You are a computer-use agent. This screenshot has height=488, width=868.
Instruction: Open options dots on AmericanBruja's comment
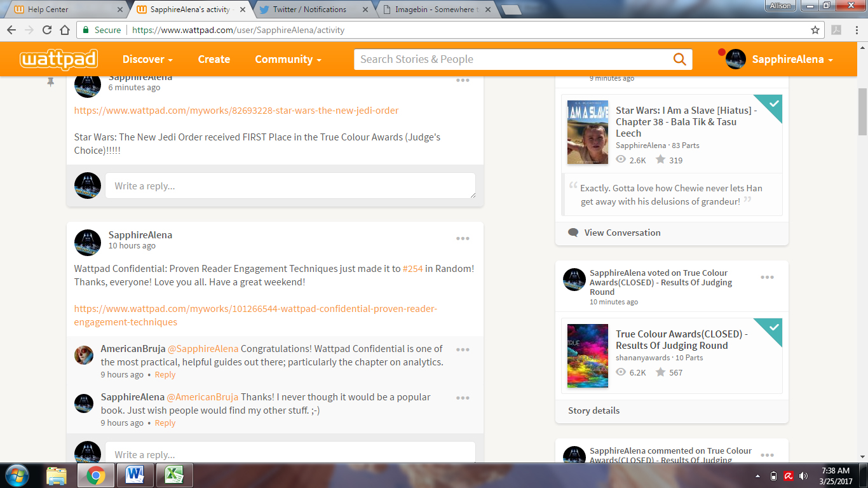tap(463, 349)
